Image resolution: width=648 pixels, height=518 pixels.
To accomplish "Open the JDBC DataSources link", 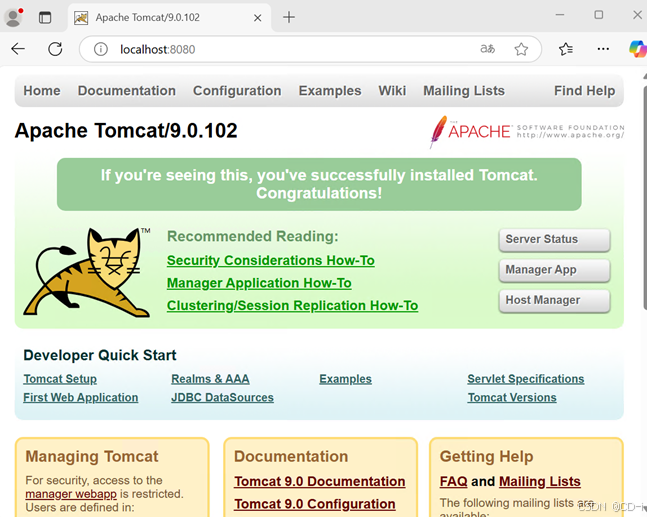I will (x=222, y=398).
